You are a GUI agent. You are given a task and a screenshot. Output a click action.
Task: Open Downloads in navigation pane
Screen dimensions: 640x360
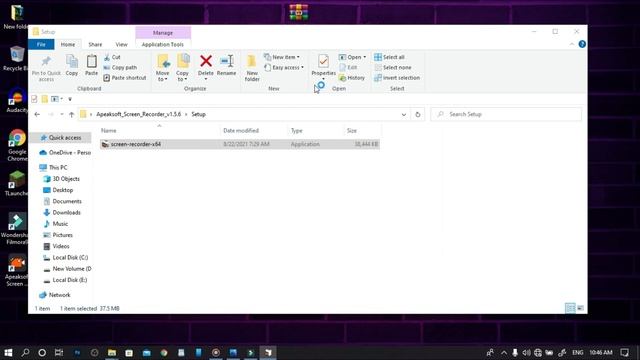pos(62,213)
